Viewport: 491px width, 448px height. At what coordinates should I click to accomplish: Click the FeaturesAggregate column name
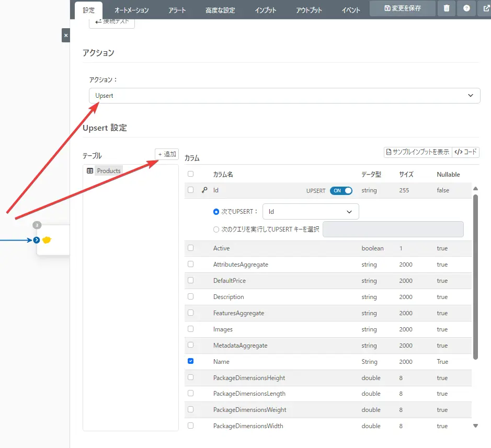pos(238,313)
